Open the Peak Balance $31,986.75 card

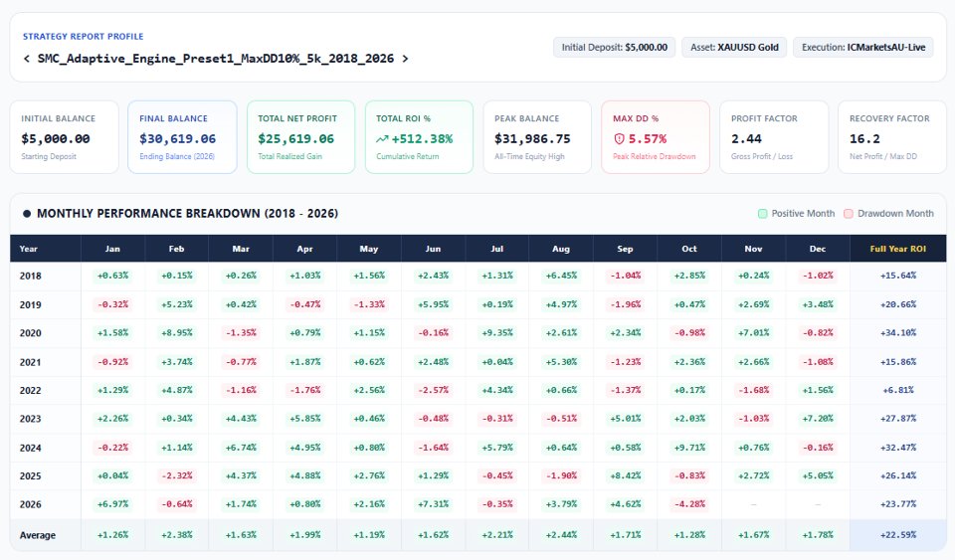pyautogui.click(x=537, y=137)
